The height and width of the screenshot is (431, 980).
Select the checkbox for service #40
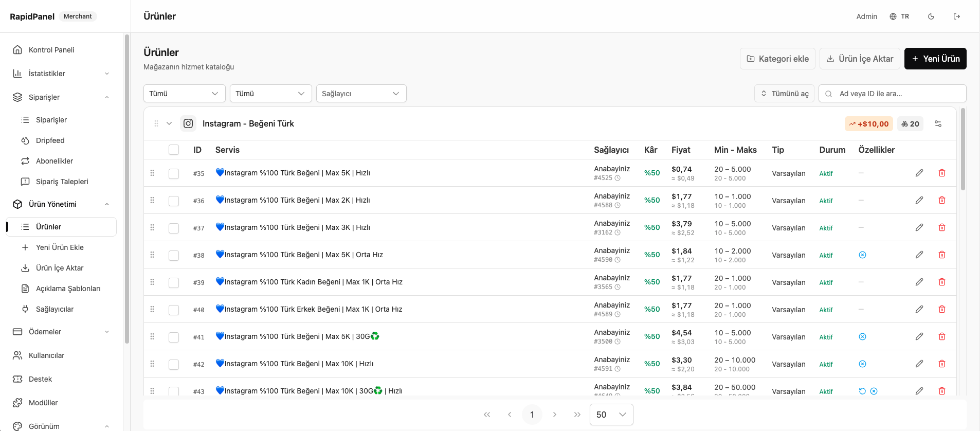tap(174, 310)
